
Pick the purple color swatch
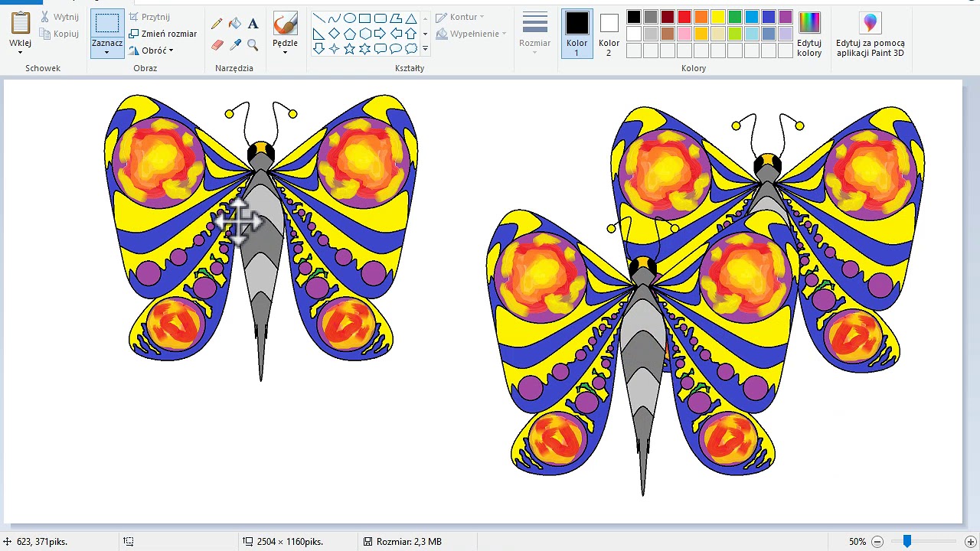point(786,18)
